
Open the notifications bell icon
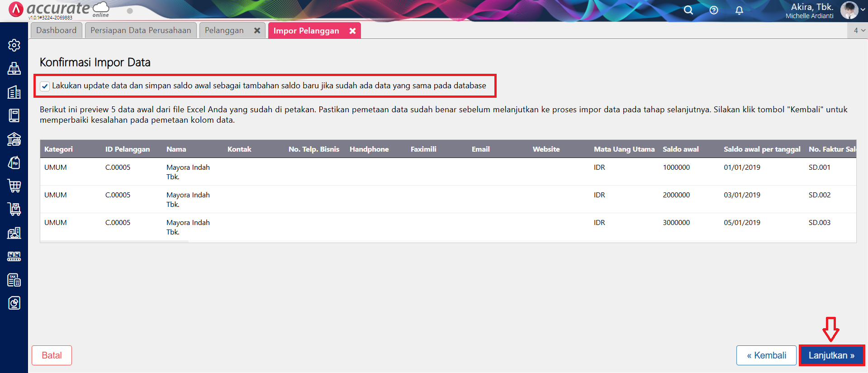(739, 10)
